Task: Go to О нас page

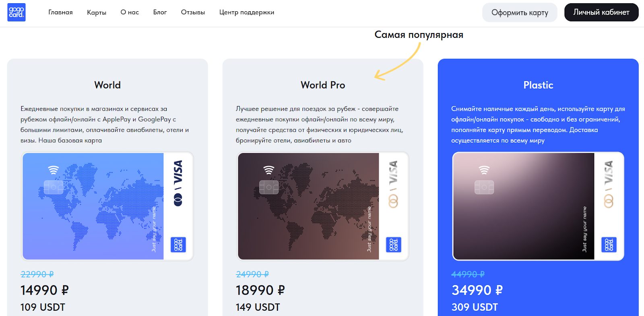Action: (130, 12)
